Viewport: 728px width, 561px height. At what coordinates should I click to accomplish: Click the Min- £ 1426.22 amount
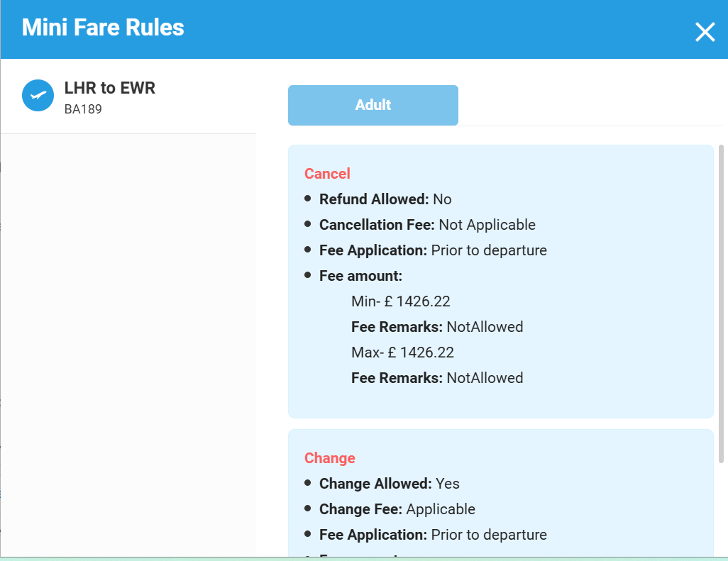coord(401,301)
